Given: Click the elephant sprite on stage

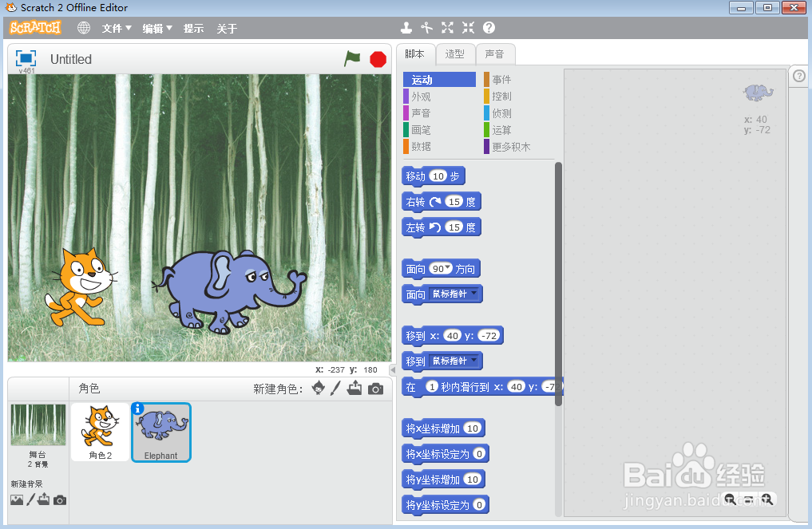Looking at the screenshot, I should (x=228, y=291).
